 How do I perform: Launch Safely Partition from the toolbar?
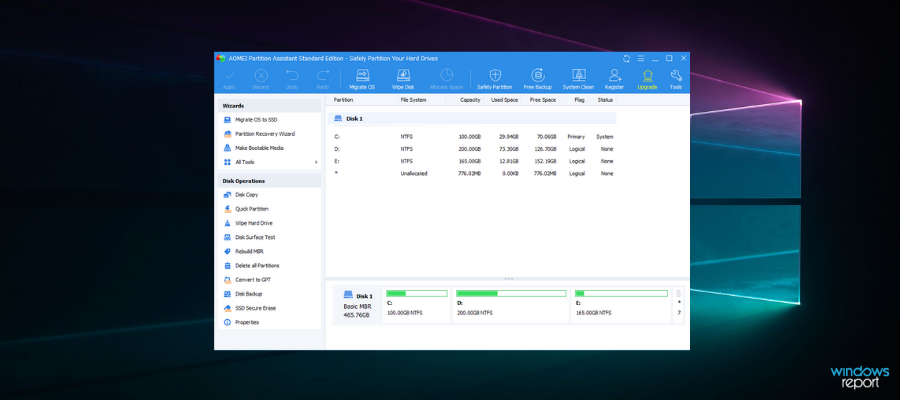pos(495,79)
